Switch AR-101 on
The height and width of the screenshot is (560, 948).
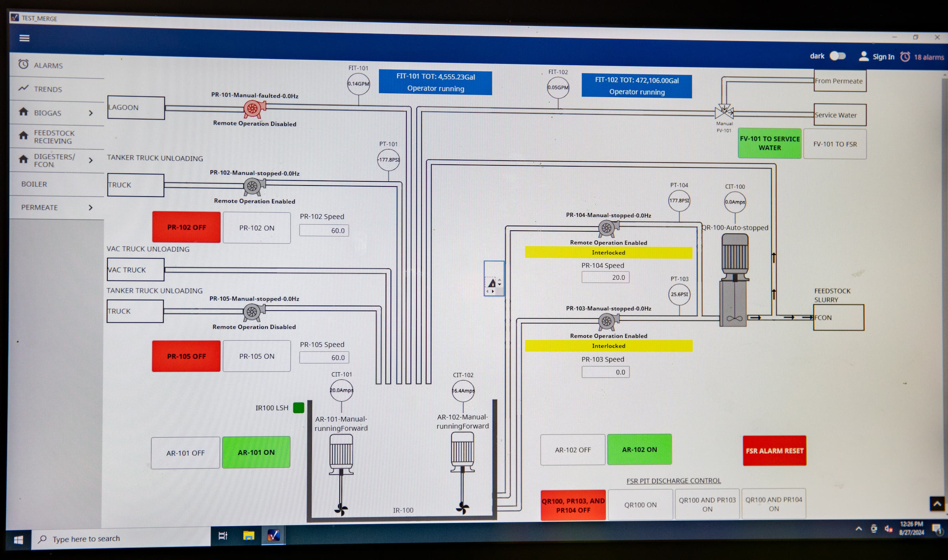coord(256,453)
